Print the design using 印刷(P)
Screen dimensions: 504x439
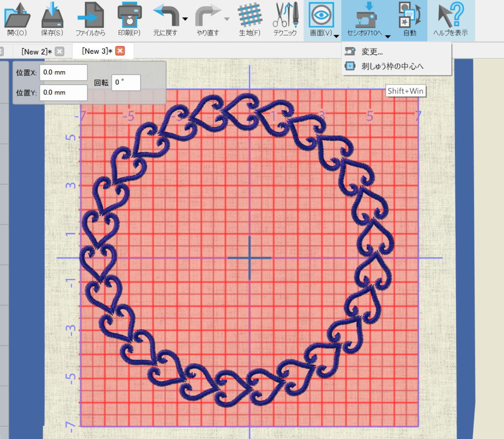(x=129, y=20)
